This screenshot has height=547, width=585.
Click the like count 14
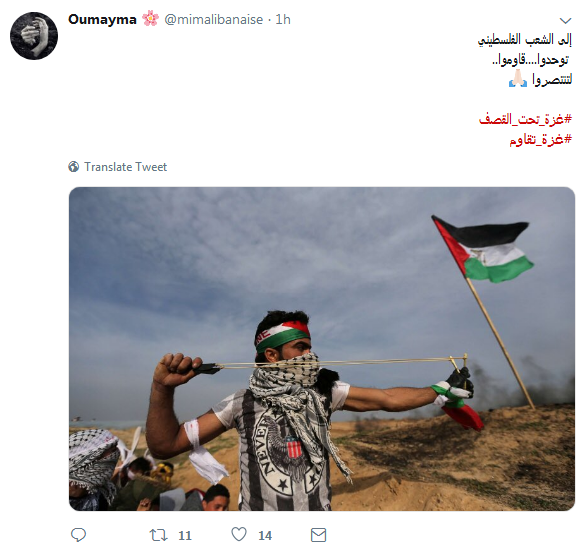pos(265,535)
